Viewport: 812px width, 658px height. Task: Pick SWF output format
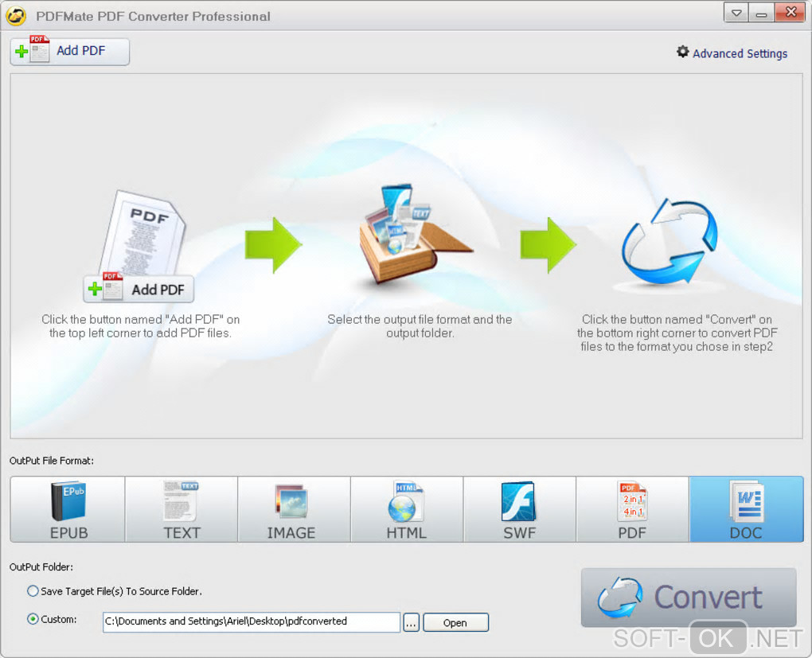(x=520, y=509)
